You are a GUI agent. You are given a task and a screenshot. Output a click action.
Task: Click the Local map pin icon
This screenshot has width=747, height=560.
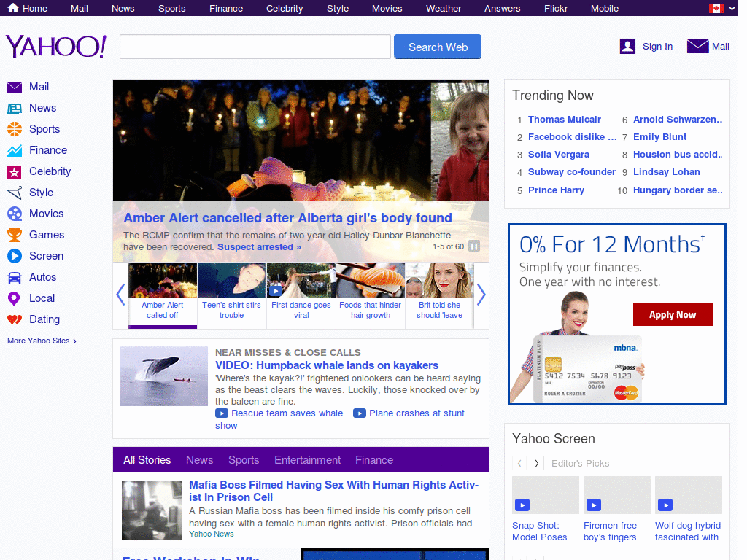point(14,298)
